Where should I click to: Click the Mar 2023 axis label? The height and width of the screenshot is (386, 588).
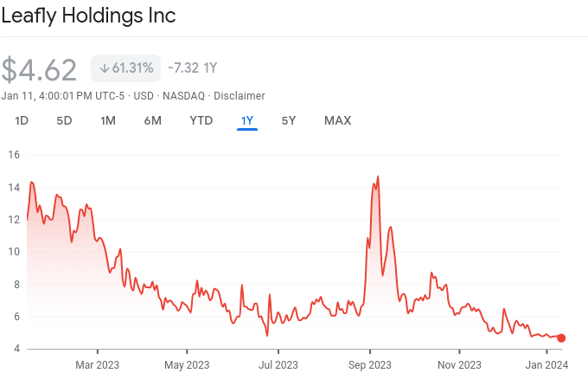point(97,364)
